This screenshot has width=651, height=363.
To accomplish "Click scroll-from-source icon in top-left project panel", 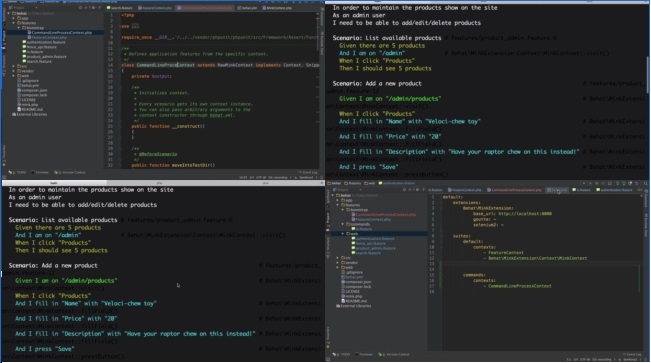I will point(81,8).
